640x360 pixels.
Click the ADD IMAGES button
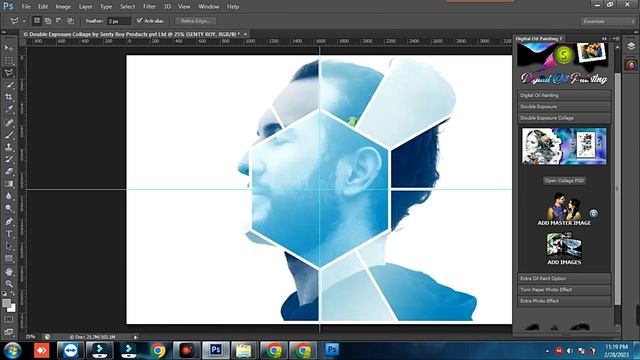click(x=564, y=249)
